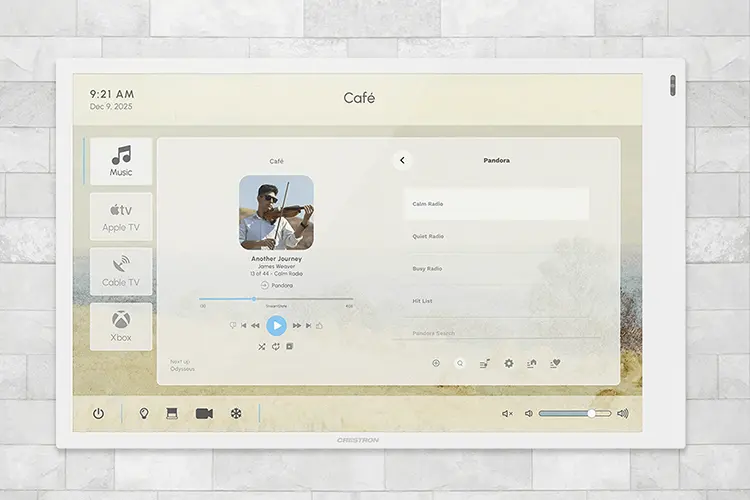Open the play queue list icon
The height and width of the screenshot is (500, 750).
[485, 364]
